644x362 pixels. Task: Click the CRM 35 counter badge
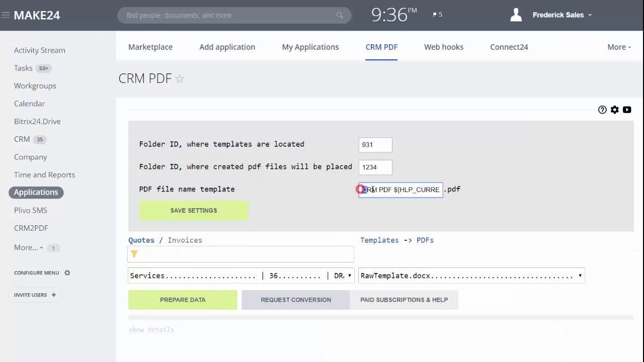coord(39,139)
